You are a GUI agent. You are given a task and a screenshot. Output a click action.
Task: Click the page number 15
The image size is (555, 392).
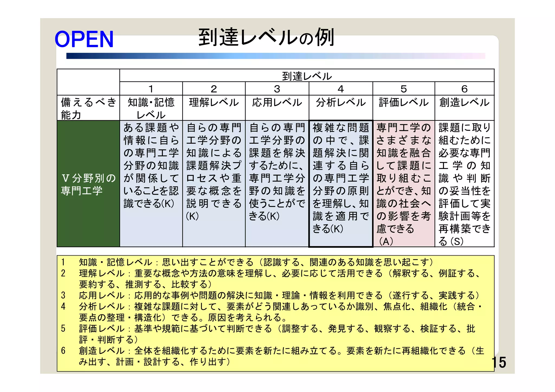pyautogui.click(x=499, y=362)
